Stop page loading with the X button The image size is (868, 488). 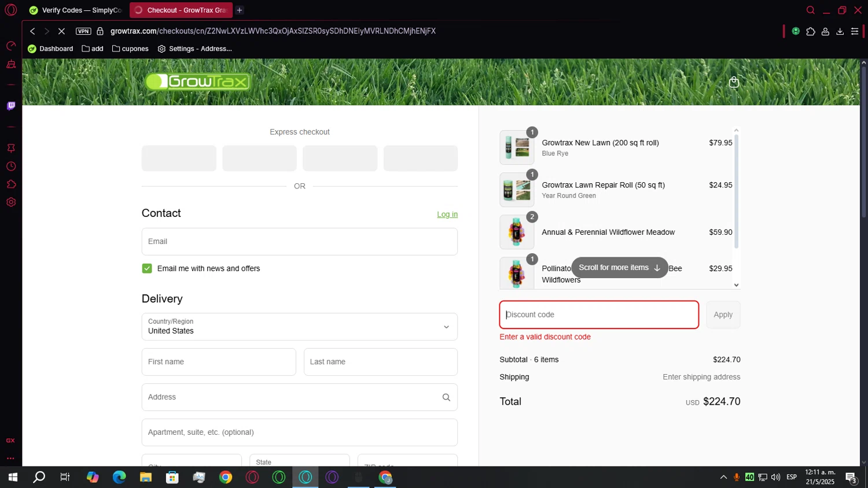point(61,31)
